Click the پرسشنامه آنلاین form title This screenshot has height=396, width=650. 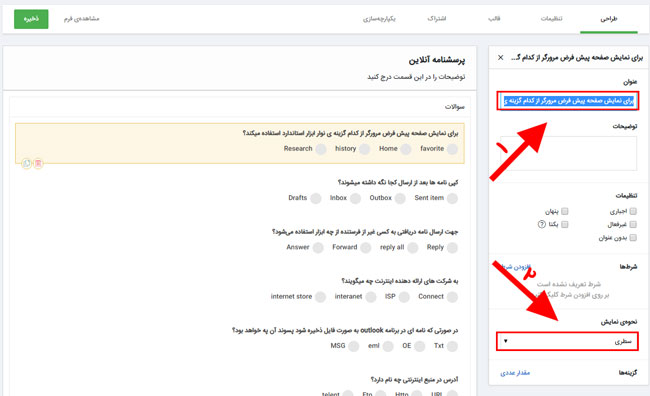[437, 61]
